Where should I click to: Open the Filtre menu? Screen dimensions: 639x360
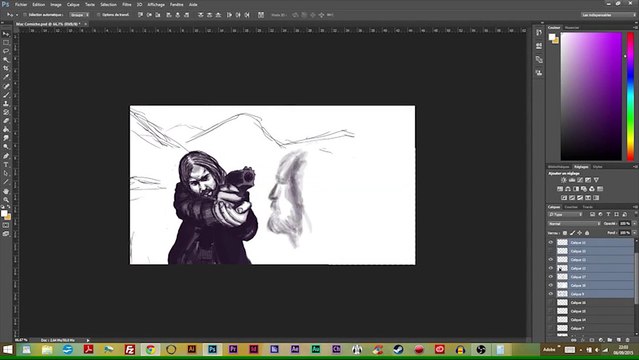(127, 4)
